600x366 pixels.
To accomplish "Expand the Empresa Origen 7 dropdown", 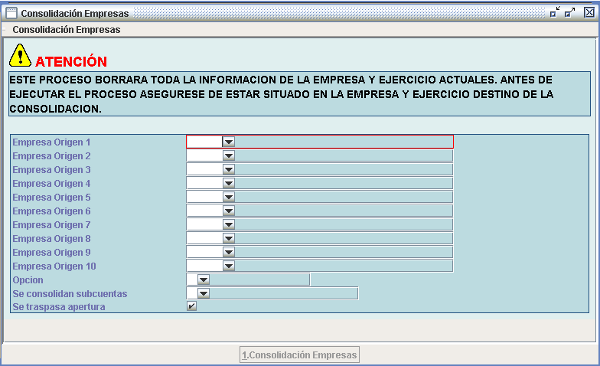I will point(228,225).
